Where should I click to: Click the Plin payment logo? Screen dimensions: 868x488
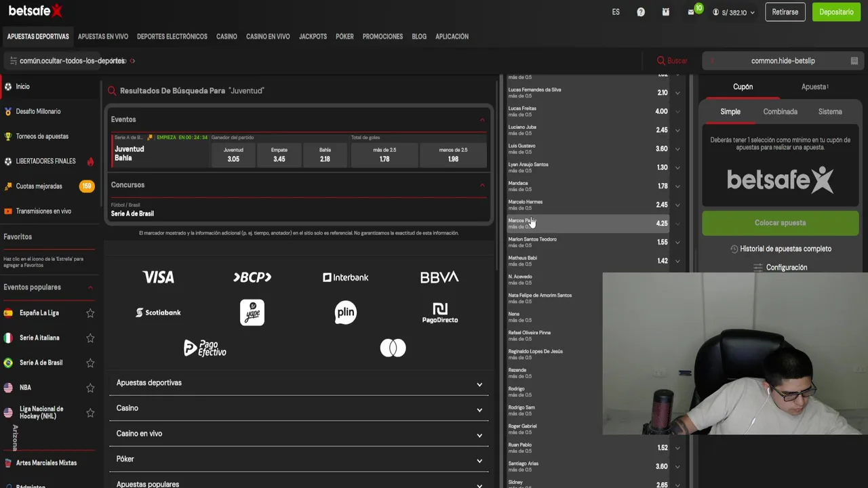point(346,312)
